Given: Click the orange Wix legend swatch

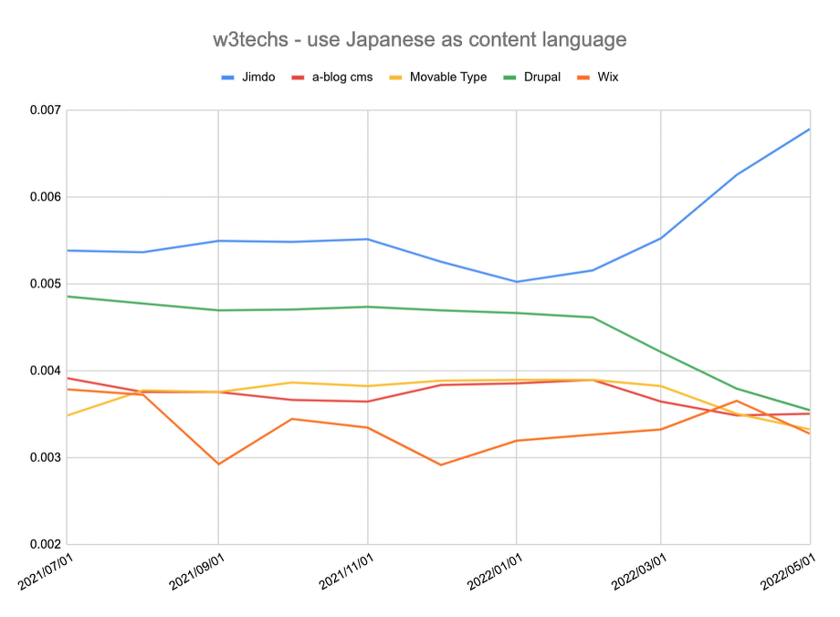Looking at the screenshot, I should point(582,78).
